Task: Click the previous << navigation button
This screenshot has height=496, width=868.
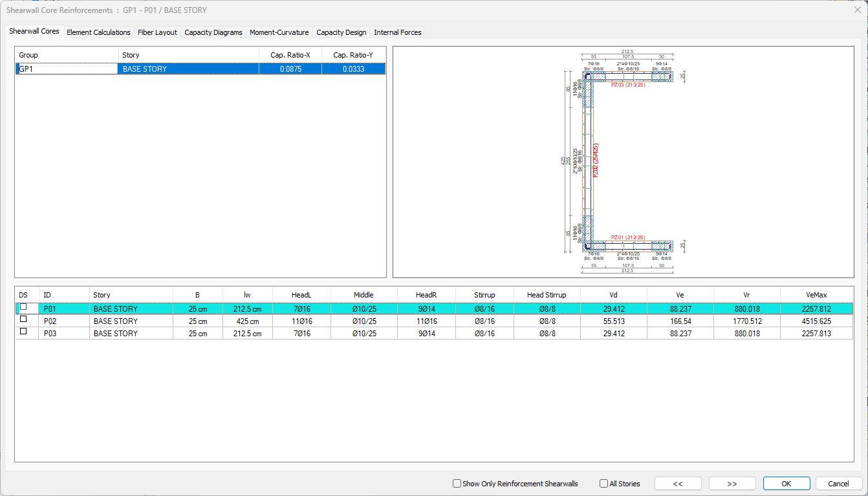Action: [x=678, y=484]
